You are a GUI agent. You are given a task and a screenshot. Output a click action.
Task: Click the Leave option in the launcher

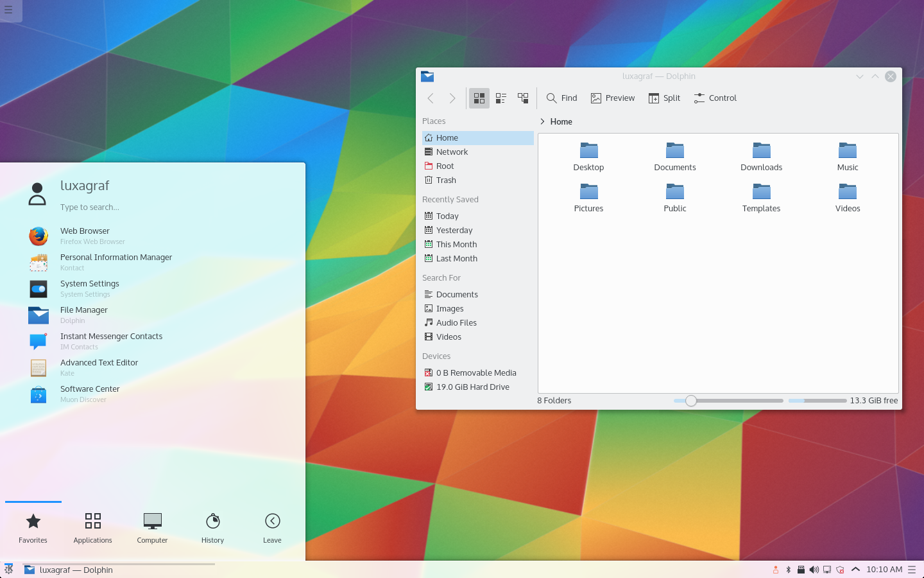(x=272, y=527)
